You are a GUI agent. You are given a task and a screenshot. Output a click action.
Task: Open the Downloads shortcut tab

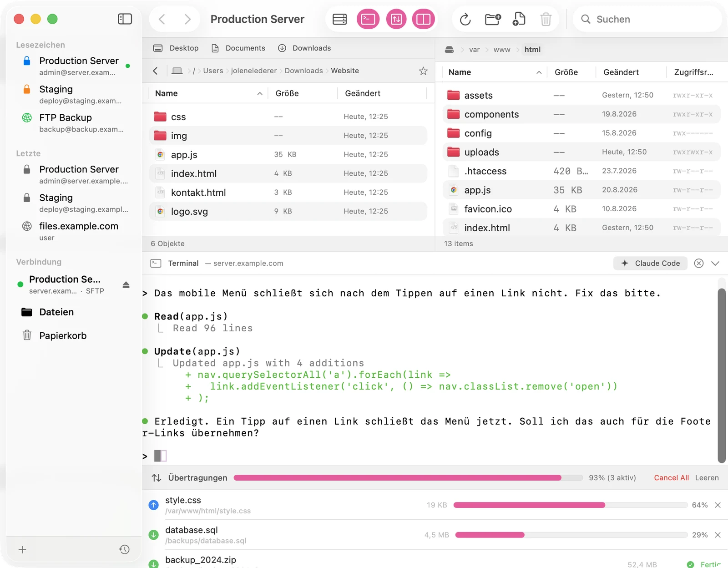click(x=304, y=48)
